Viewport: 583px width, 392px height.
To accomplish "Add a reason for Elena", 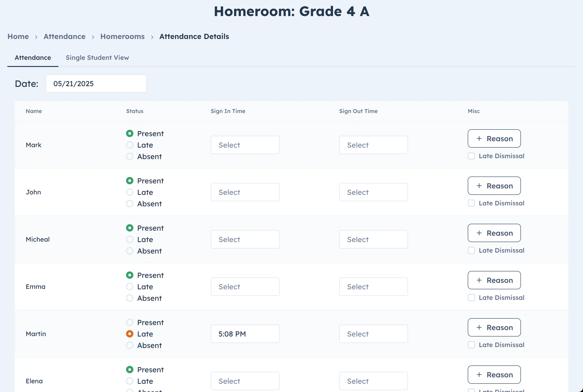I will pyautogui.click(x=494, y=375).
